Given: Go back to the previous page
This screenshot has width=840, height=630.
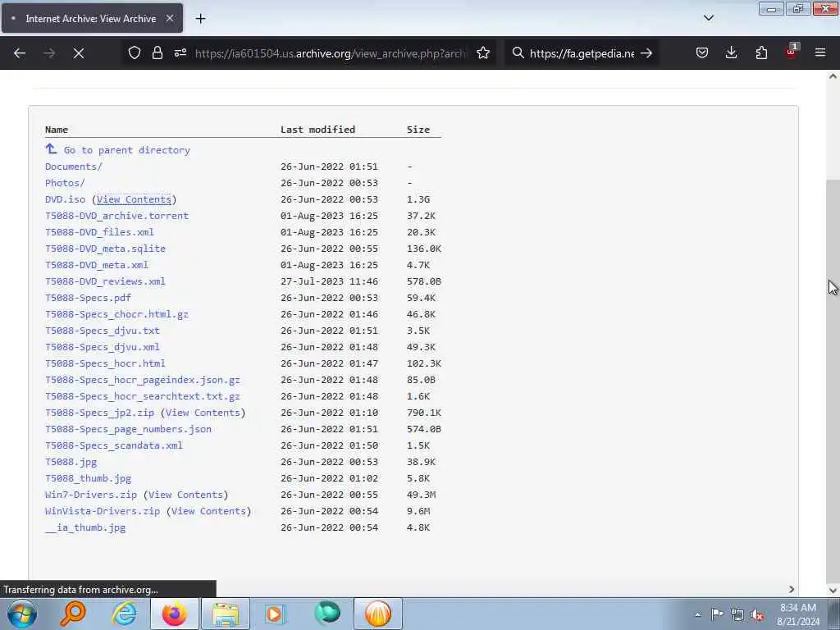Looking at the screenshot, I should point(20,53).
